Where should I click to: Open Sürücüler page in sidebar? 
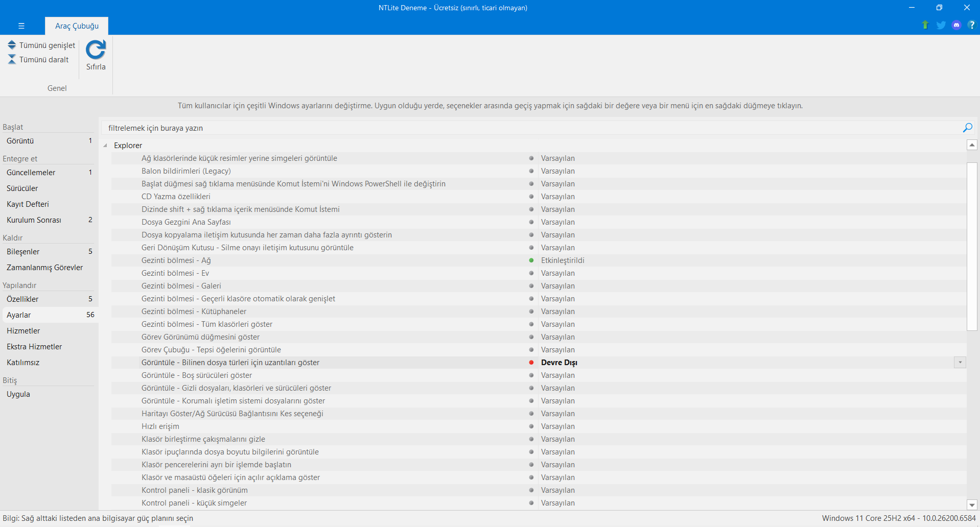[49, 188]
